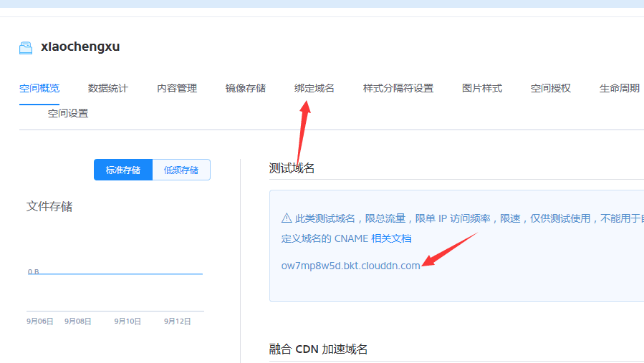Click the 融合 CDN 加速域名 heading
The image size is (644, 363).
pyautogui.click(x=318, y=349)
